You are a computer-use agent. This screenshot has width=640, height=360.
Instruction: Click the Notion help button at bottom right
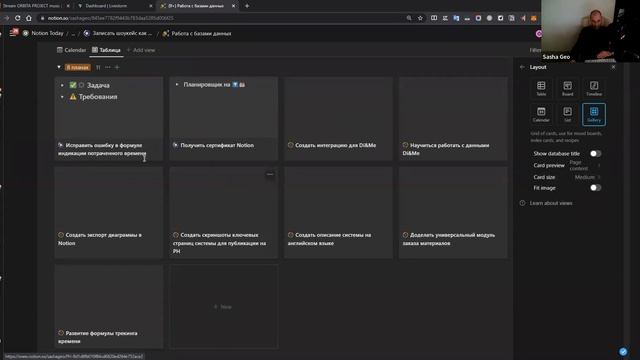(623, 351)
